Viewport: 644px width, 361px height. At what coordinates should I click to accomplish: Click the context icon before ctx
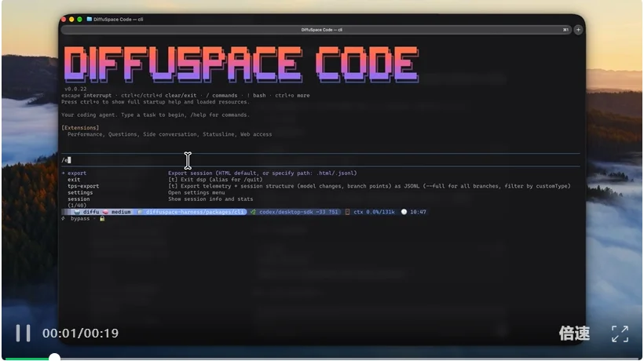347,212
